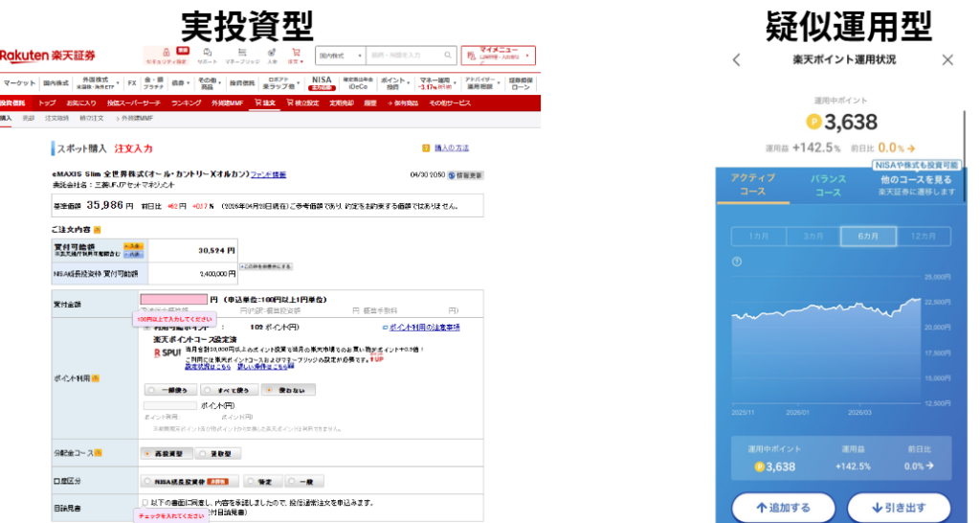Open the iDeCo nav menu item

click(x=358, y=83)
